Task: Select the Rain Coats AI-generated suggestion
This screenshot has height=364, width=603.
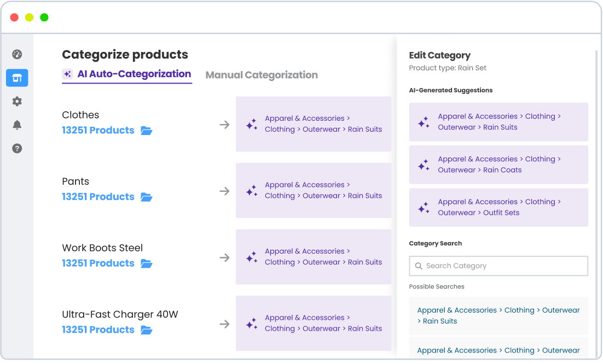Action: coord(498,165)
